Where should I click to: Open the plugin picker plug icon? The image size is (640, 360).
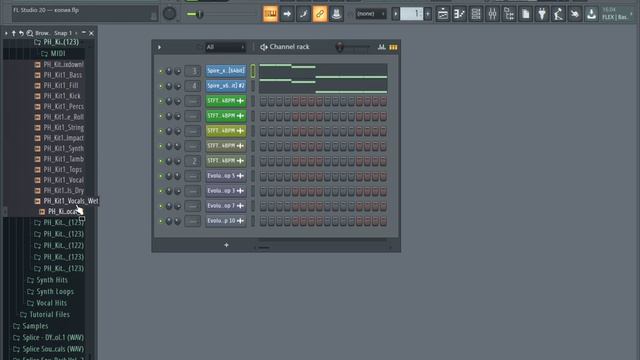(x=542, y=14)
